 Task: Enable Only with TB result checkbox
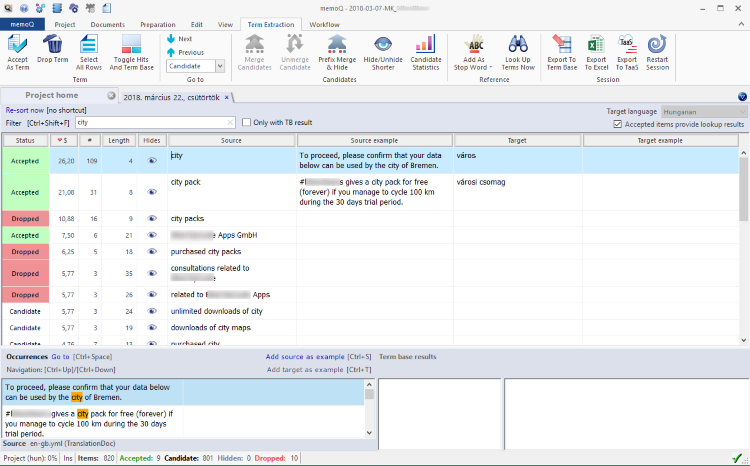pos(246,122)
